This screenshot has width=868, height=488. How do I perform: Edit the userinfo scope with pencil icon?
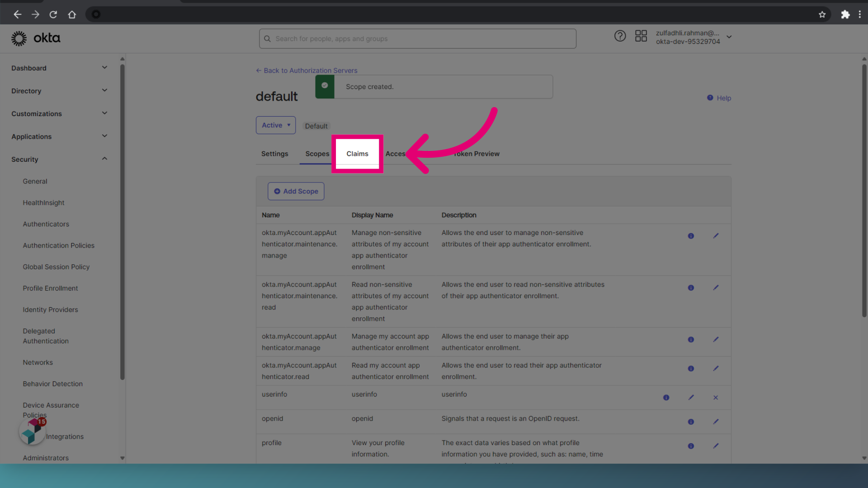[691, 398]
